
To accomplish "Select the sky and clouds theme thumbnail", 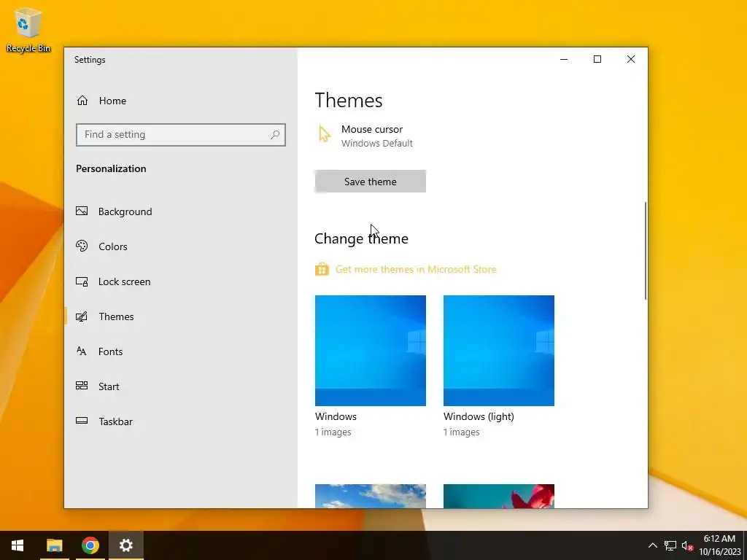I will (x=370, y=496).
